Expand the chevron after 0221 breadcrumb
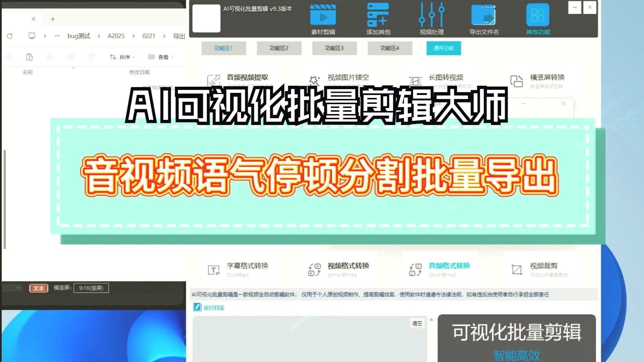Viewport: 644px width, 362px height. (x=164, y=36)
